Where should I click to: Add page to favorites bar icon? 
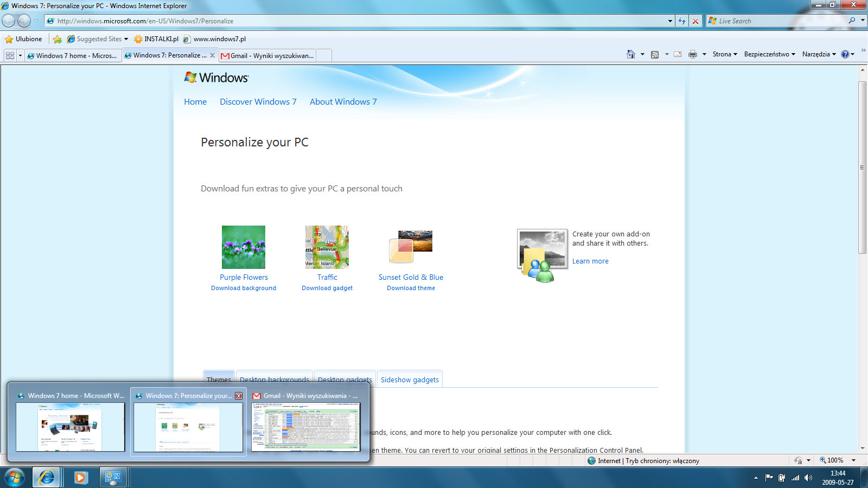(x=58, y=39)
